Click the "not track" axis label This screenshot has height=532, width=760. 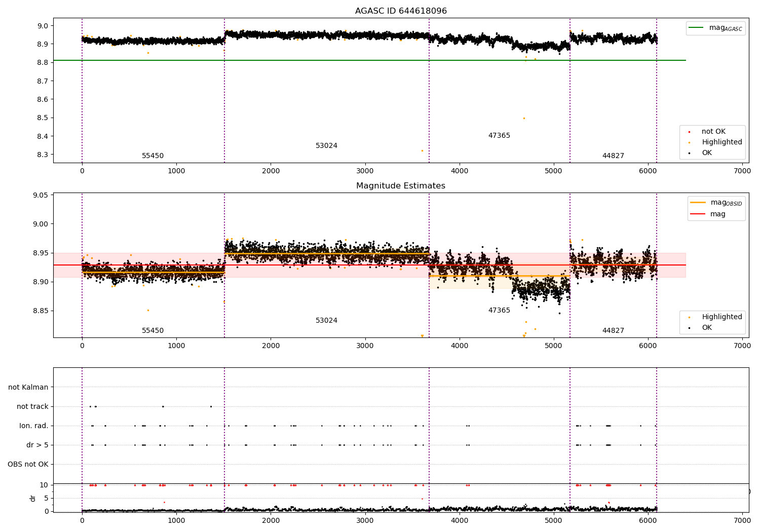coord(32,406)
